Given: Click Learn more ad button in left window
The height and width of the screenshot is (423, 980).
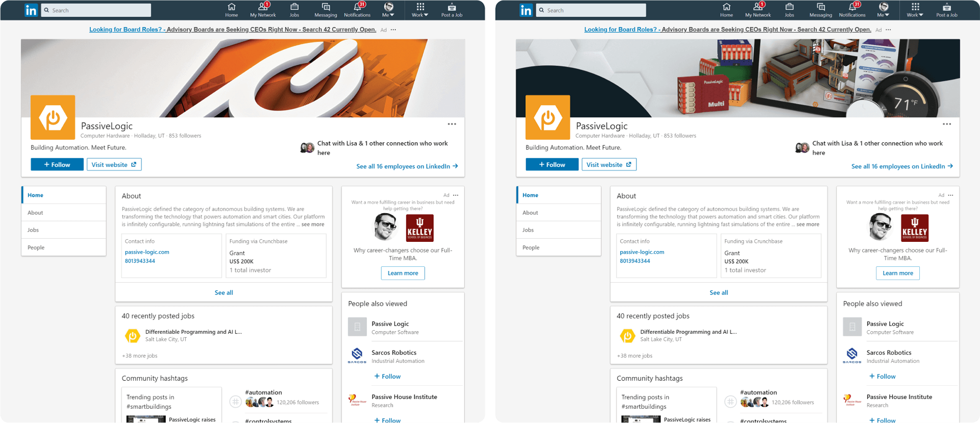Looking at the screenshot, I should (403, 273).
